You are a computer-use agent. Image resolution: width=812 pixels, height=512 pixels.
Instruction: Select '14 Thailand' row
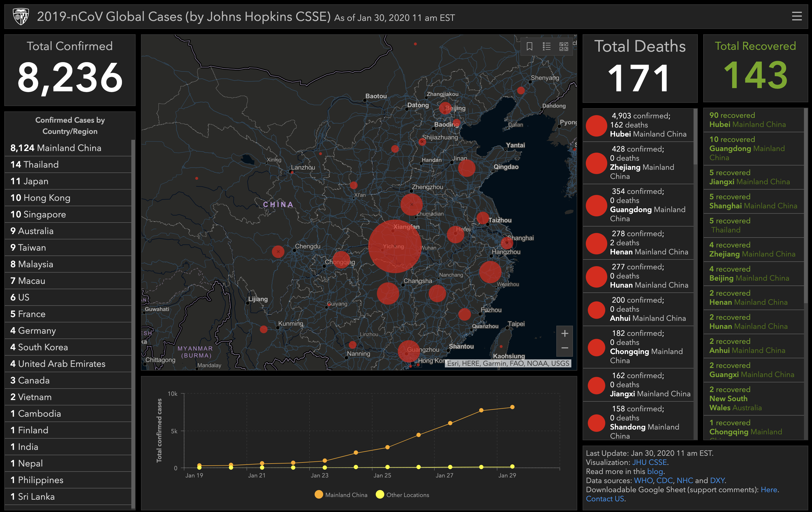(68, 164)
